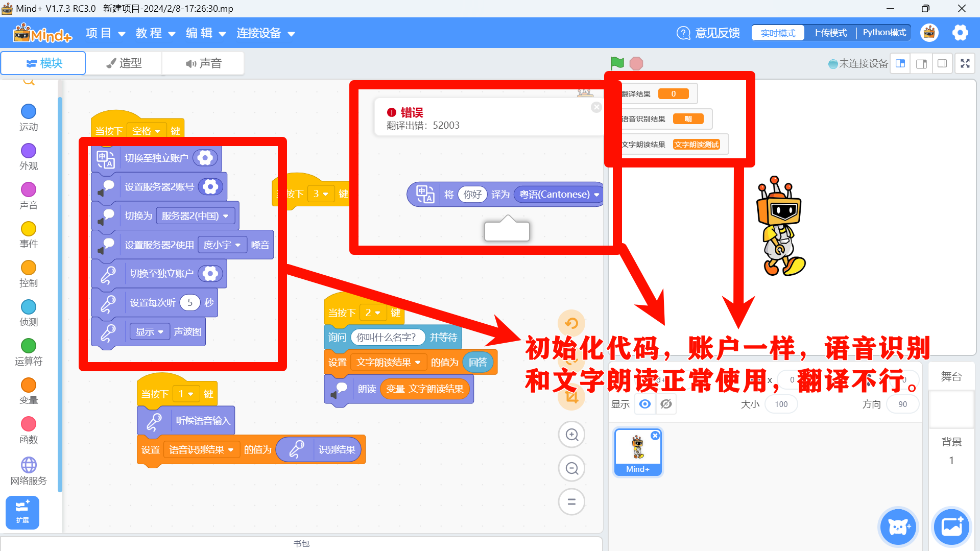Hide the sprite with crossed-eye icon
980x551 pixels.
pos(666,404)
